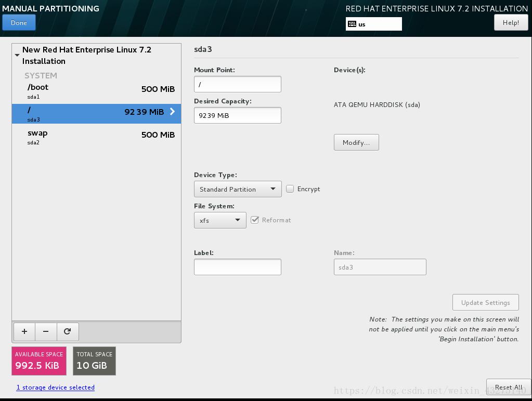Image resolution: width=532 pixels, height=401 pixels.
Task: Click the TOTAL SPACE 10 GiB box
Action: (x=94, y=360)
